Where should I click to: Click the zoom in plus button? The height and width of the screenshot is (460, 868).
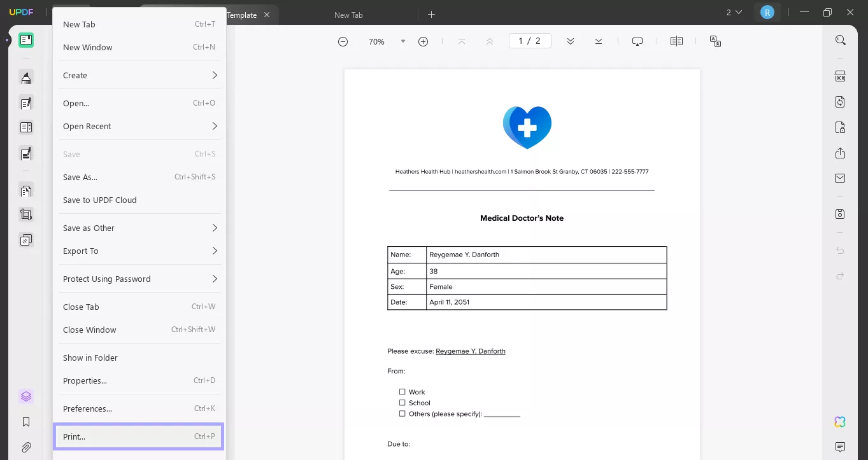(x=423, y=41)
